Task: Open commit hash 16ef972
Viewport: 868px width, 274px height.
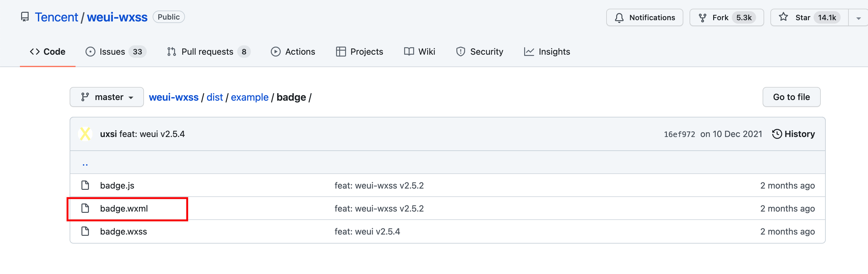Action: (679, 134)
